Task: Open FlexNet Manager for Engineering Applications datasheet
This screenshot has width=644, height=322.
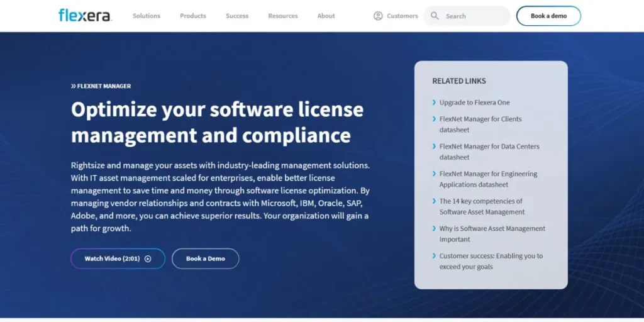Action: 488,179
